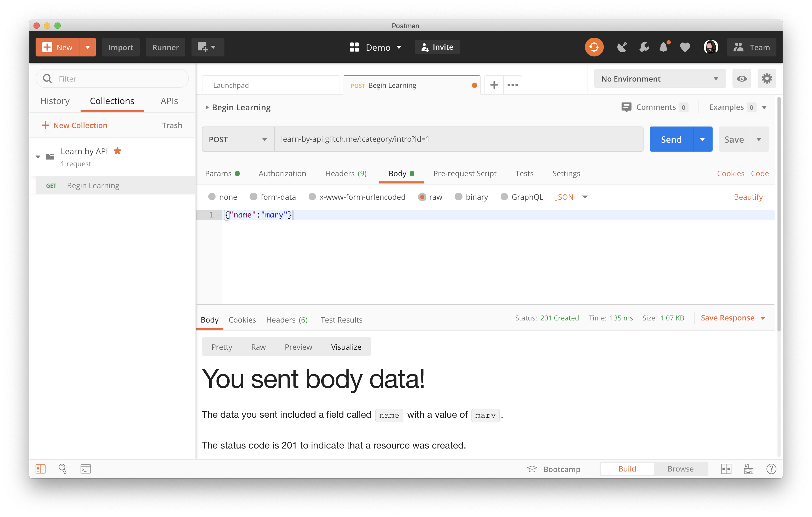
Task: Open the Demo workspace dropdown
Action: click(x=399, y=48)
